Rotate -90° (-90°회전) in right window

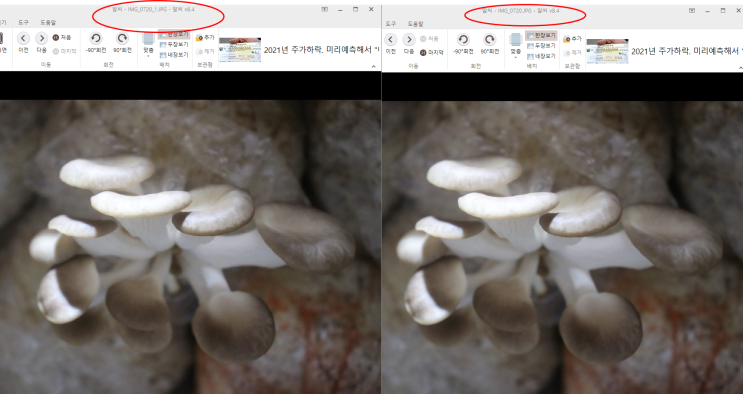pyautogui.click(x=463, y=44)
